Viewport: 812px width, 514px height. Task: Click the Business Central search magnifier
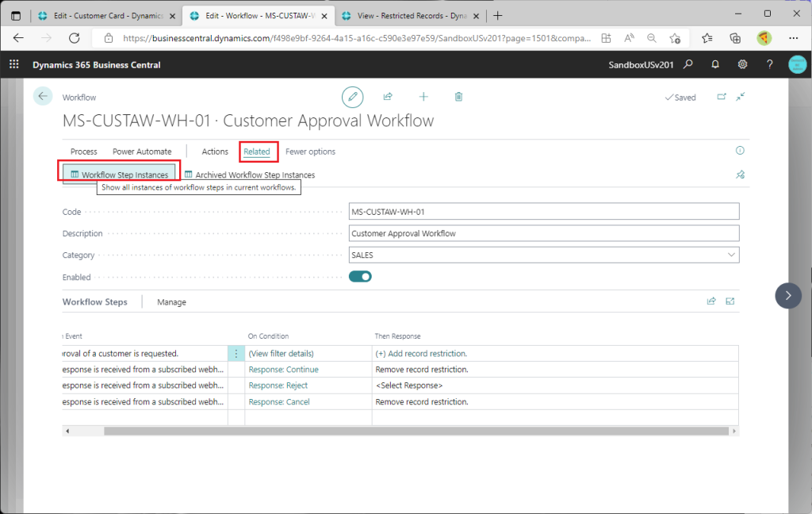[688, 64]
